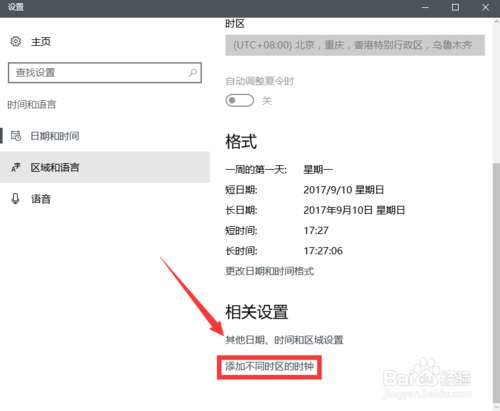Maximize the Settings window
500x411 pixels.
(x=455, y=7)
